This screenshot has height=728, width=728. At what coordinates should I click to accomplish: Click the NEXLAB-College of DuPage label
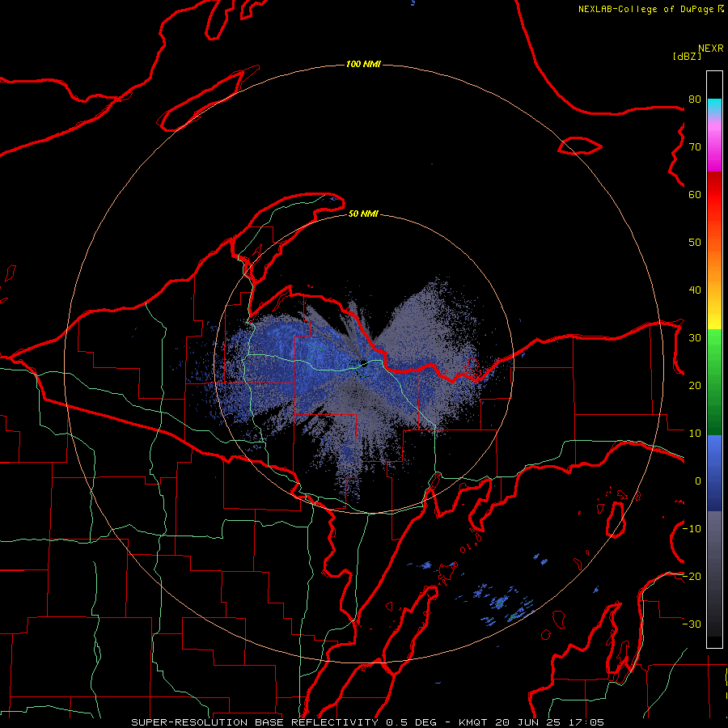point(646,9)
